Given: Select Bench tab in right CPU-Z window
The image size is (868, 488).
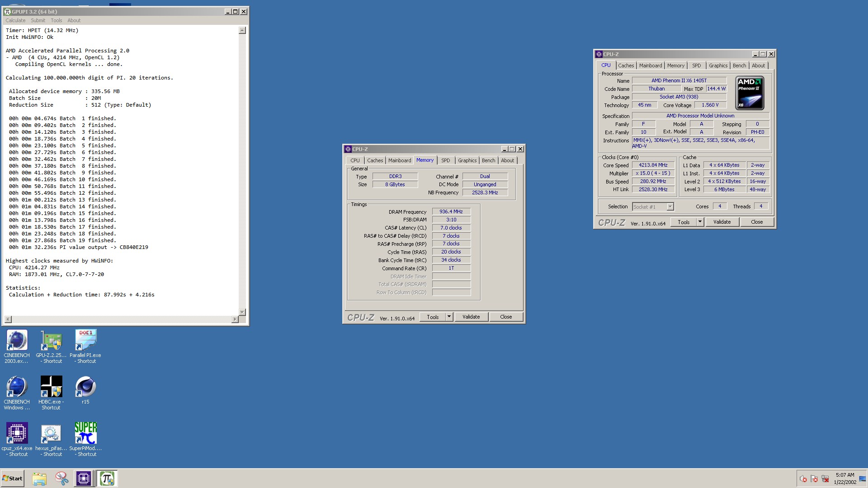Looking at the screenshot, I should click(739, 66).
